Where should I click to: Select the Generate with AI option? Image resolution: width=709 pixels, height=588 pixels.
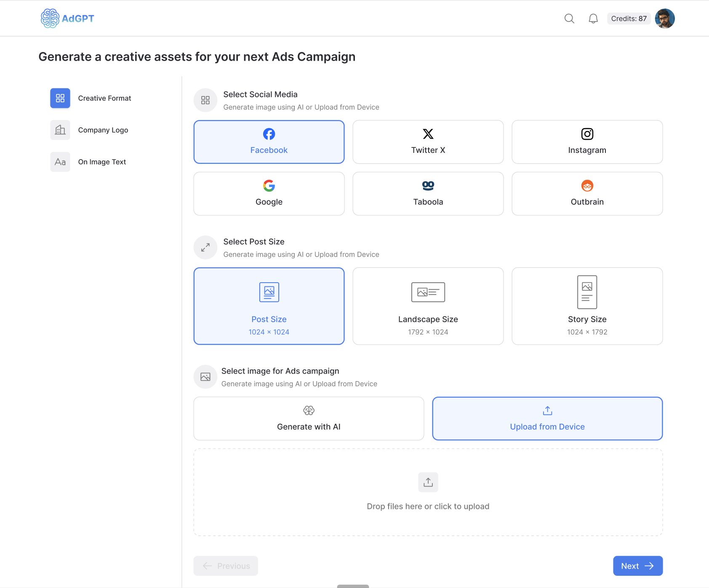[309, 419]
